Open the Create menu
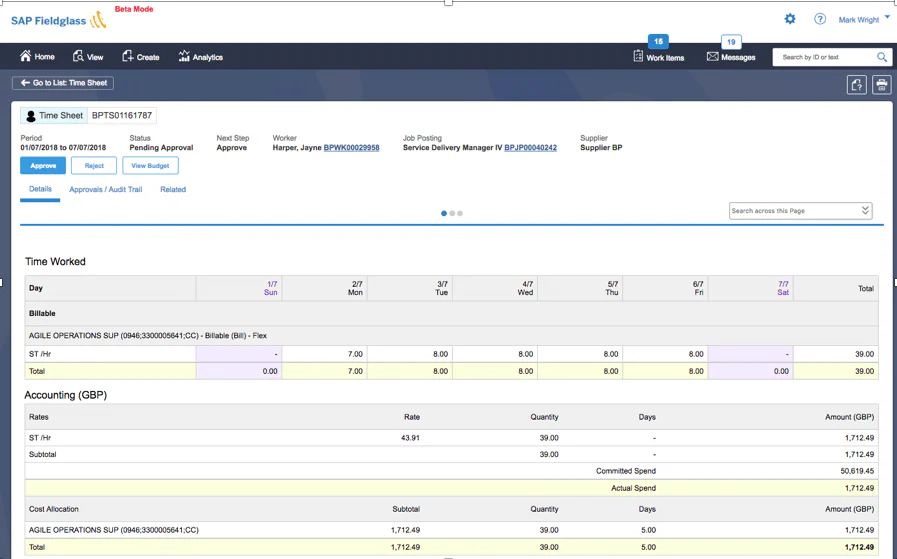The height and width of the screenshot is (559, 897). pyautogui.click(x=141, y=57)
